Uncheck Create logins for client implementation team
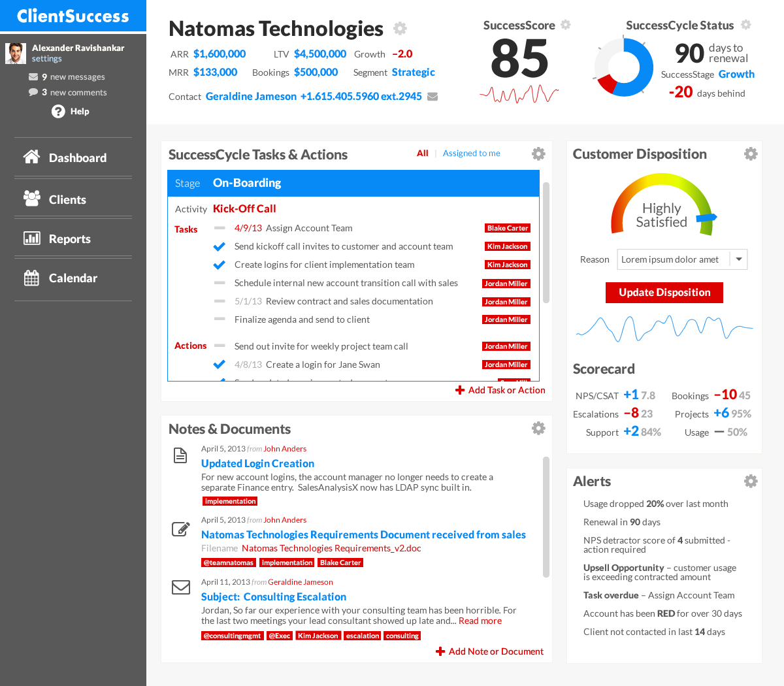The width and height of the screenshot is (784, 686). 220,265
